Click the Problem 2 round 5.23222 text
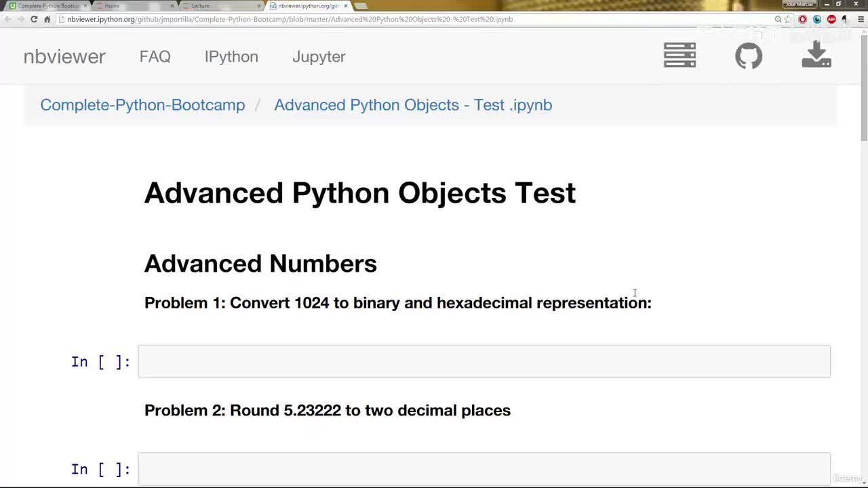The image size is (868, 488). [328, 411]
